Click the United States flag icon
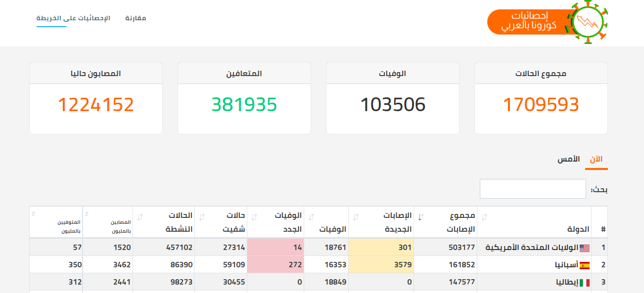 pyautogui.click(x=585, y=248)
